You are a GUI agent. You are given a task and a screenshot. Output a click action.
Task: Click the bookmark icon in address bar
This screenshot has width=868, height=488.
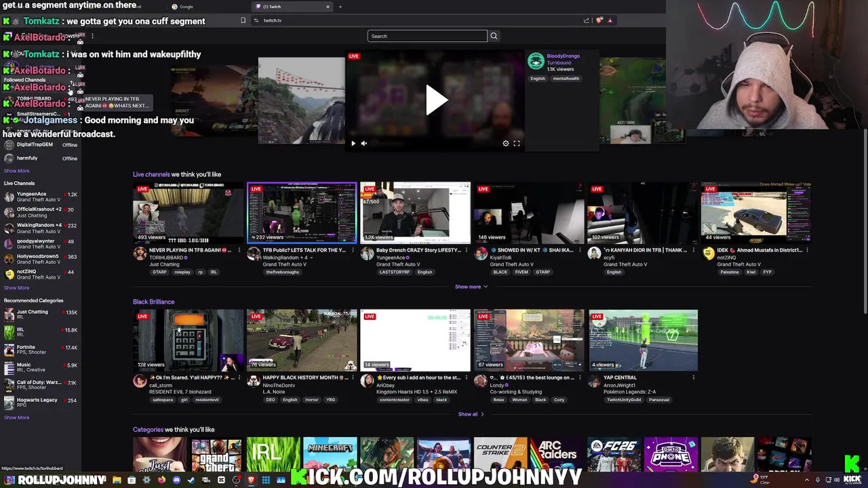point(243,20)
